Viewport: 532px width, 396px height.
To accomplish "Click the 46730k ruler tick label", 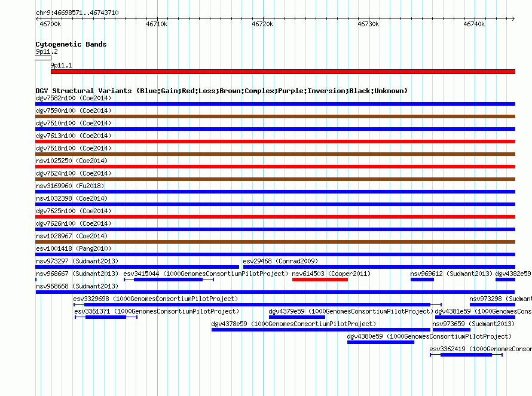I will 368,24.
